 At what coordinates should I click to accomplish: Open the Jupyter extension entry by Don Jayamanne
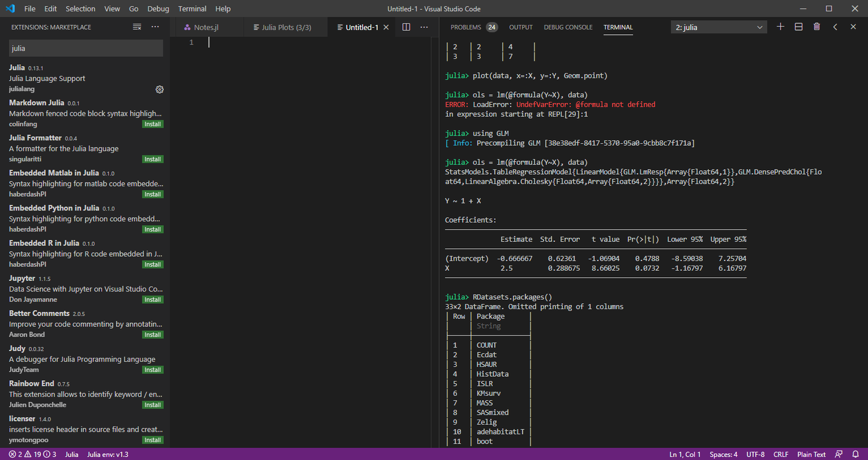tap(85, 289)
